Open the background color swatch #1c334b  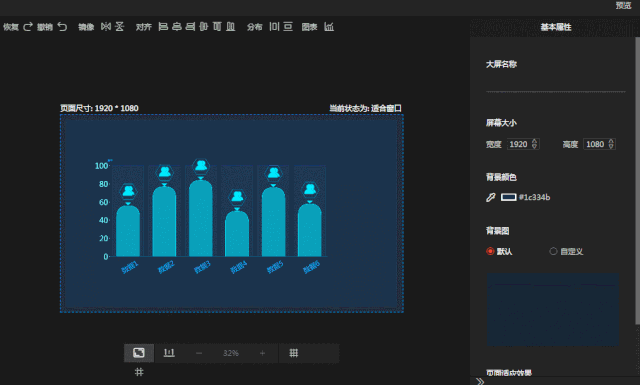[x=509, y=198]
